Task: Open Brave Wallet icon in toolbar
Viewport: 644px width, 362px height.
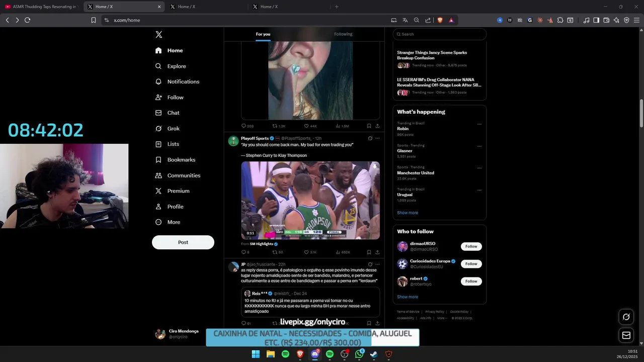Action: click(606, 20)
